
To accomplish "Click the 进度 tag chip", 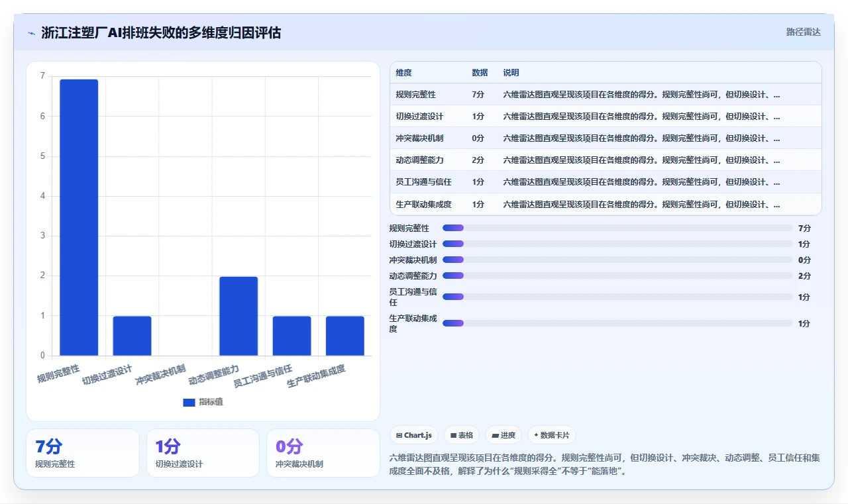I will click(x=503, y=435).
